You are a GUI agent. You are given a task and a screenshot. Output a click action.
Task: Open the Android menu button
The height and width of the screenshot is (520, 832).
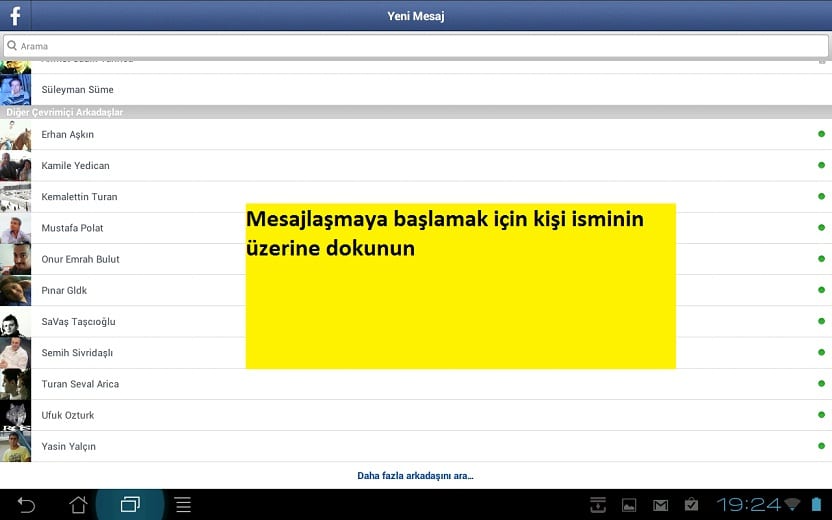pos(183,505)
